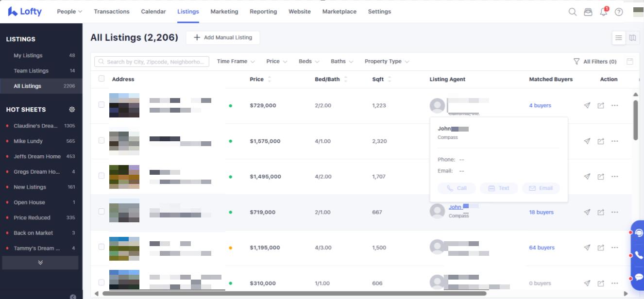Switch to map view icon
The width and height of the screenshot is (644, 299).
tap(632, 38)
